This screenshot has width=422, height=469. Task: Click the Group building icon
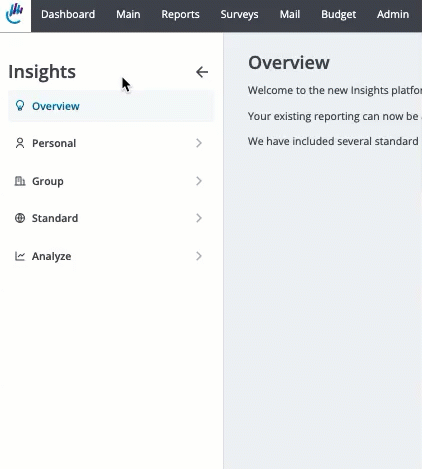click(20, 181)
